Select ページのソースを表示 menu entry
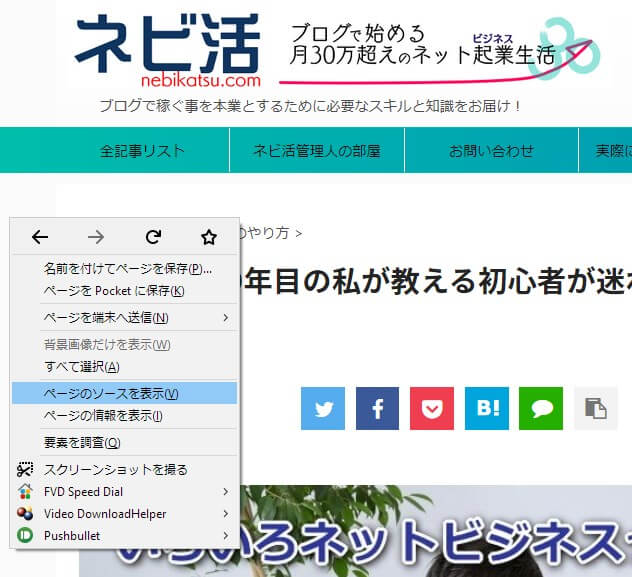Viewport: 632px width, 577px height. 125,393
